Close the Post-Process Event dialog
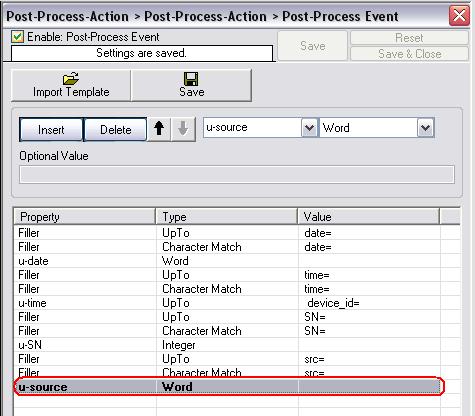The image size is (475, 416). point(459,16)
